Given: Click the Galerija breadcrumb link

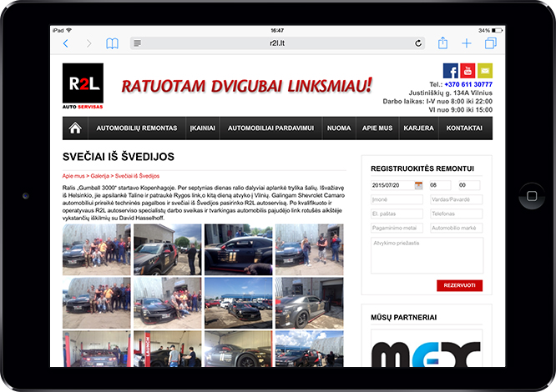Looking at the screenshot, I should click(x=99, y=176).
